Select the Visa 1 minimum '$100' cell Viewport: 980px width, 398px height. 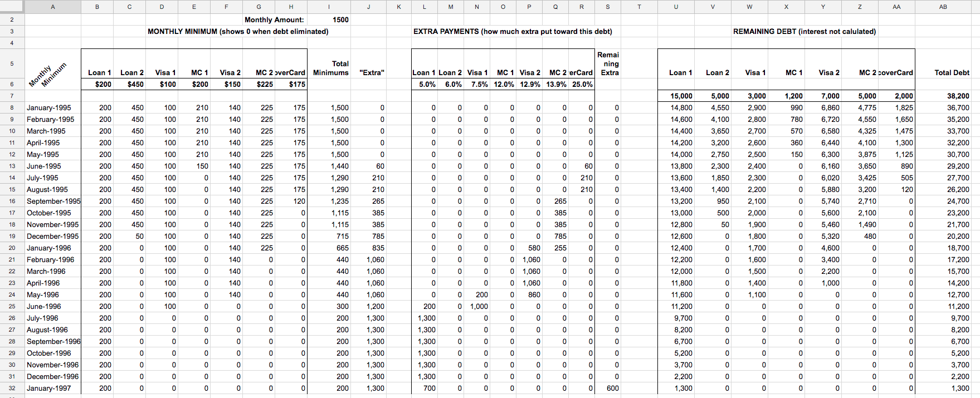coord(162,84)
